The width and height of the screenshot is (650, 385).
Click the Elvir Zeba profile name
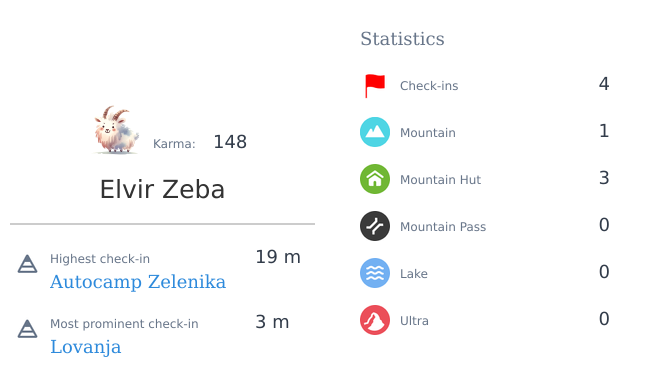pos(162,189)
